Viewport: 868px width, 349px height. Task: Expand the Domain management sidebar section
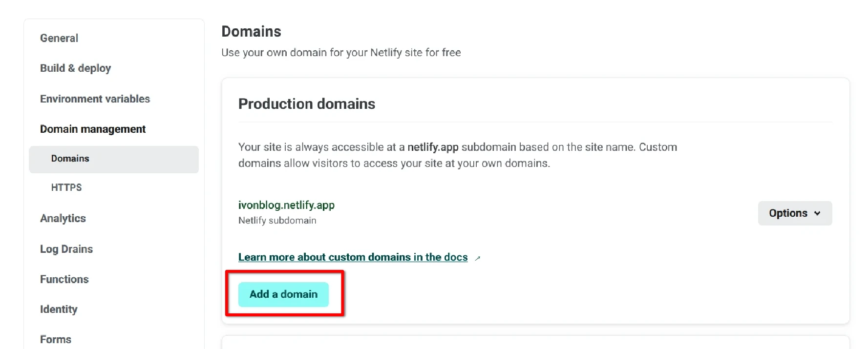click(x=93, y=129)
